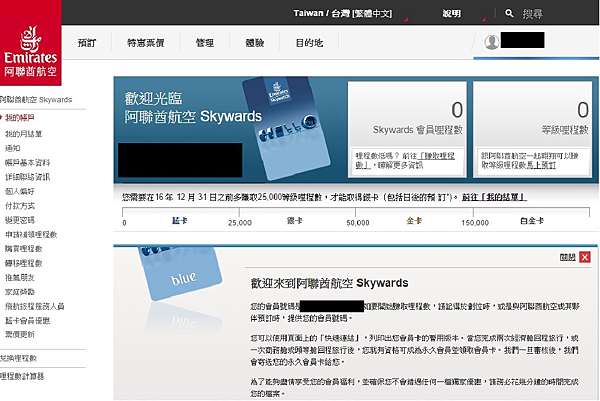The width and height of the screenshot is (600, 401).
Task: Click the 藍卡 tier label on progress bar
Action: coord(179,221)
